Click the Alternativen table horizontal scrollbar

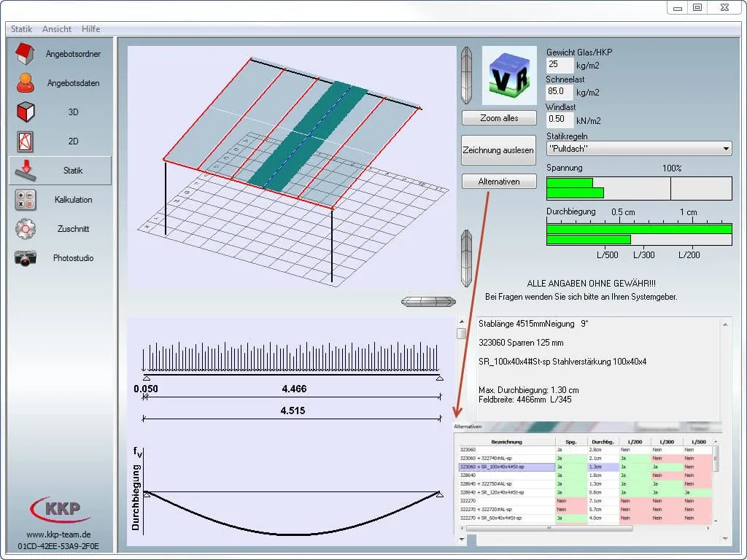coord(549,528)
